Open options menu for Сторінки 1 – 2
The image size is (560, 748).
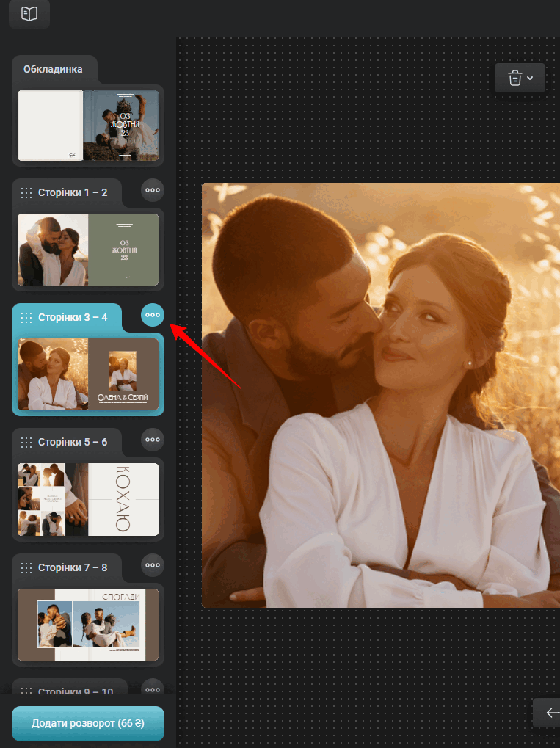(153, 190)
